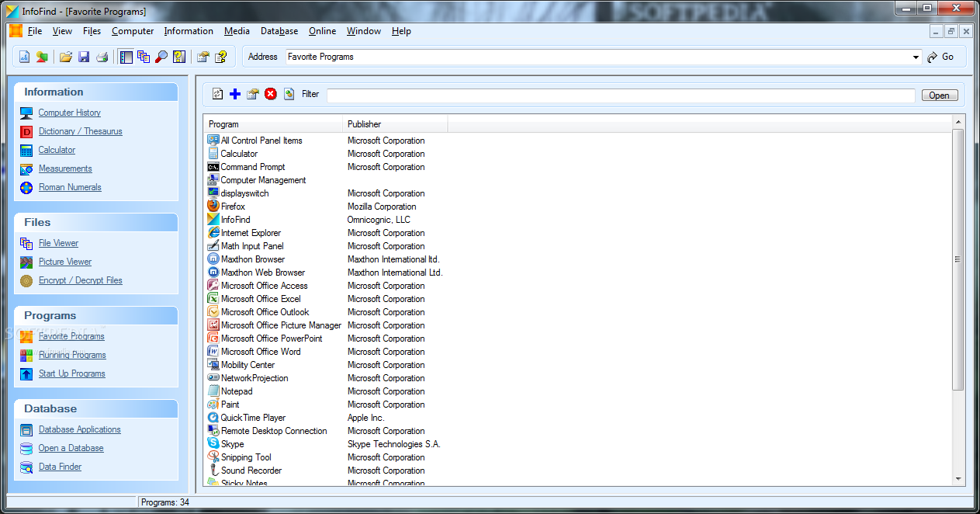This screenshot has width=980, height=514.
Task: Click the Open button
Action: click(x=940, y=96)
